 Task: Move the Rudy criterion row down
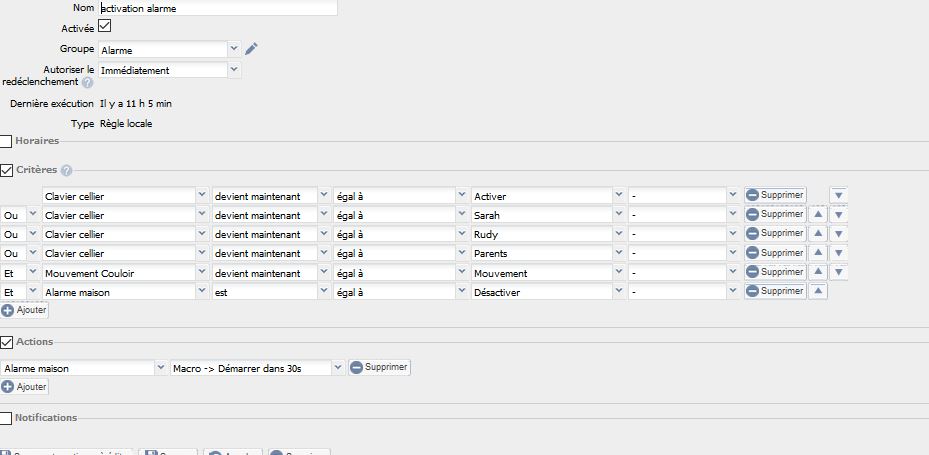pyautogui.click(x=839, y=234)
